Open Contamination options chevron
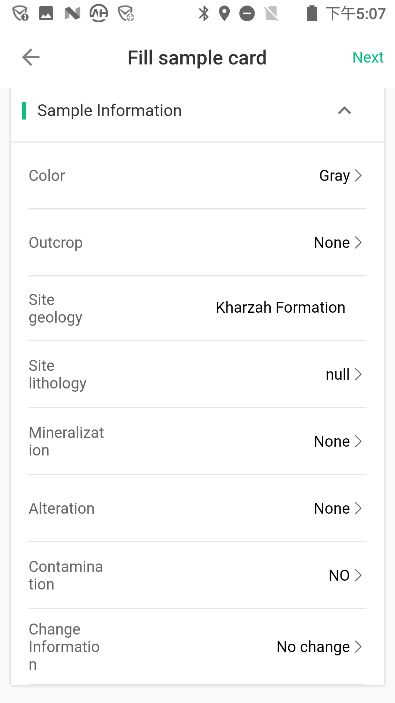This screenshot has width=395, height=703. 358,575
